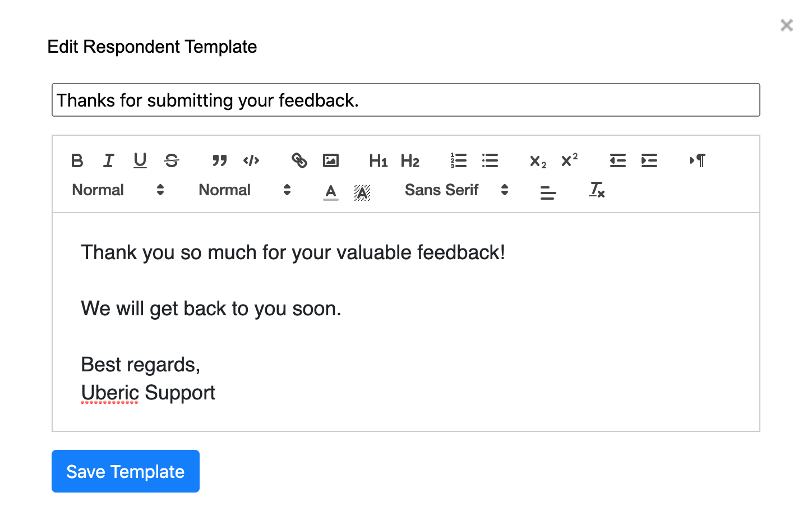The height and width of the screenshot is (506, 812).
Task: Clear text formatting with the Tx icon
Action: pos(597,190)
